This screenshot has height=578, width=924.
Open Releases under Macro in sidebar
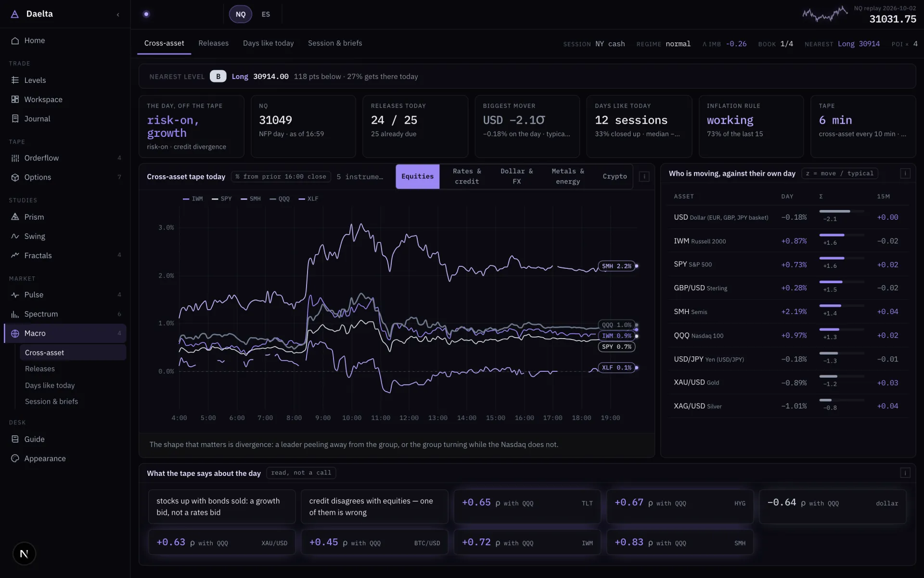tap(73, 369)
